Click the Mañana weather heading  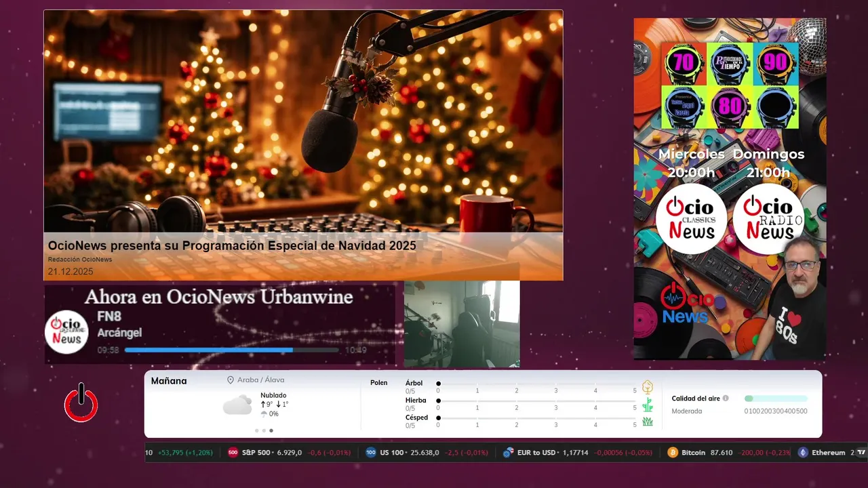tap(169, 381)
